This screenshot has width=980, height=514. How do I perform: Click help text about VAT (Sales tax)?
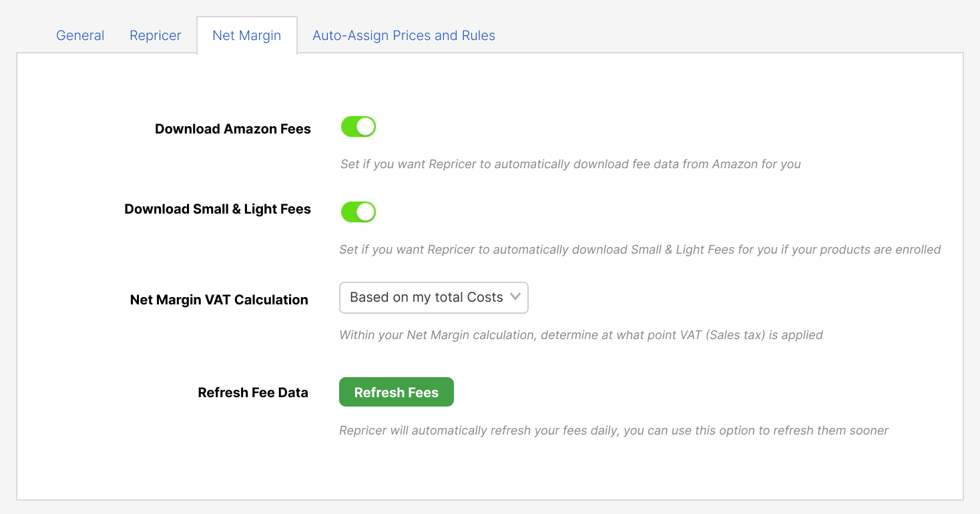click(x=581, y=335)
